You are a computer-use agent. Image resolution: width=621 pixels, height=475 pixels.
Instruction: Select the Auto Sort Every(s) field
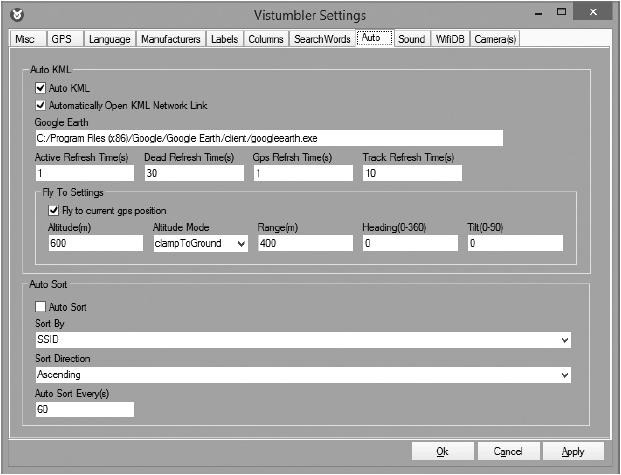coord(84,409)
